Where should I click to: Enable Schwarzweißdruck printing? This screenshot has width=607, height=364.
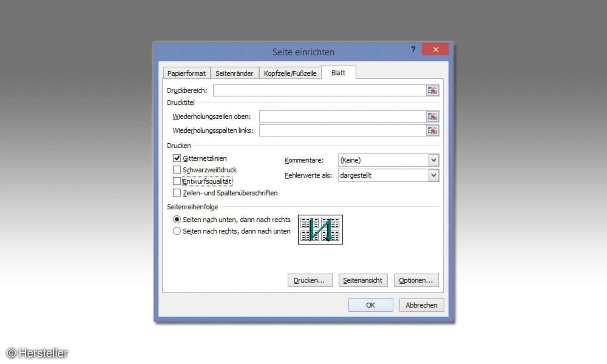(177, 170)
